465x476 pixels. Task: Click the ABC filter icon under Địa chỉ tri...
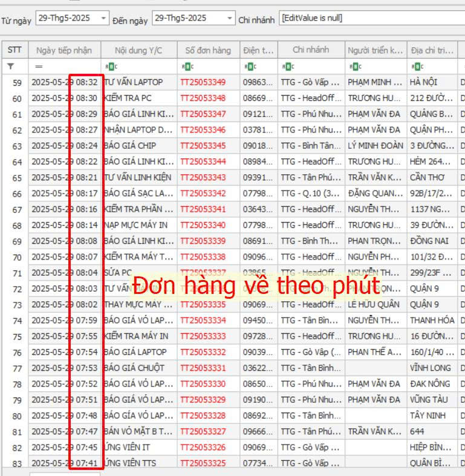416,67
